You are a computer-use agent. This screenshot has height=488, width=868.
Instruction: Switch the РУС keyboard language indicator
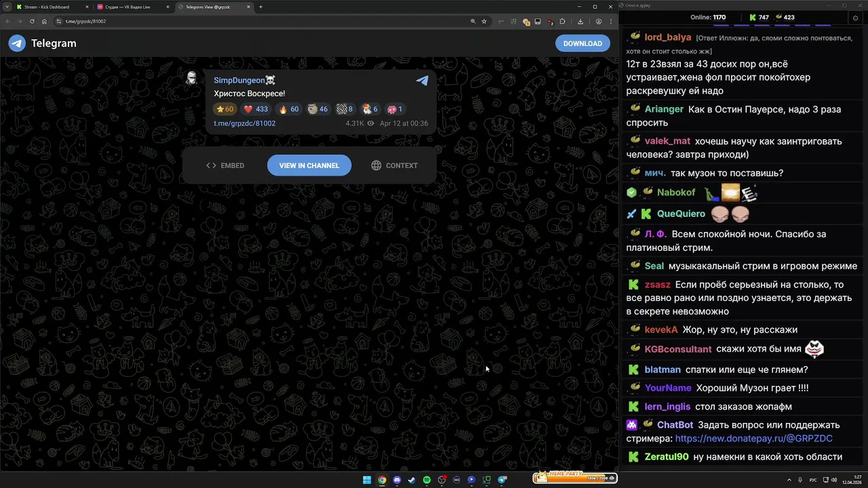click(813, 480)
